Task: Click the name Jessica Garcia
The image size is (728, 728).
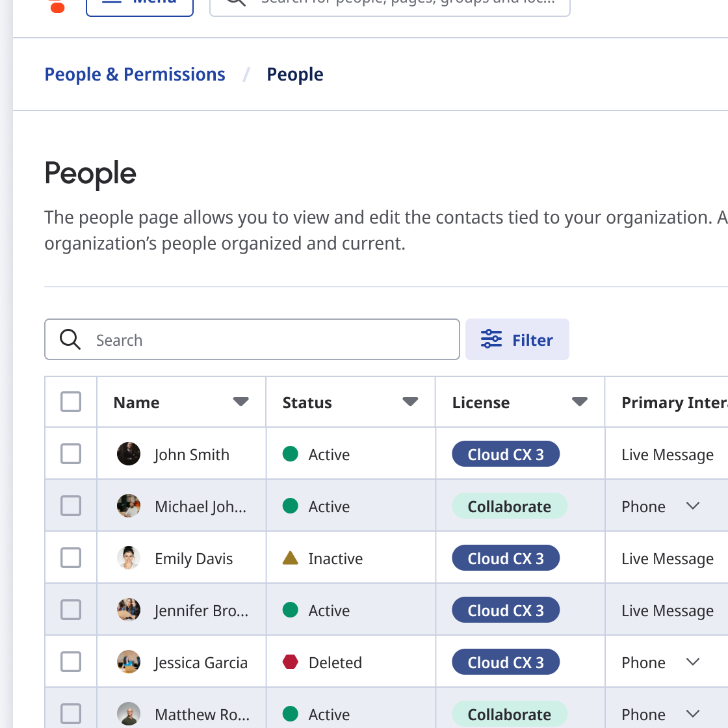Action: point(201,663)
